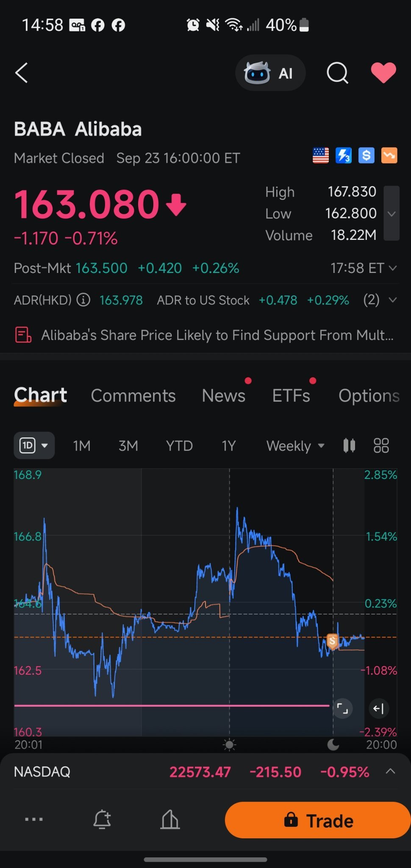Switch chart type with candlestick icon
This screenshot has width=411, height=868.
pos(349,445)
